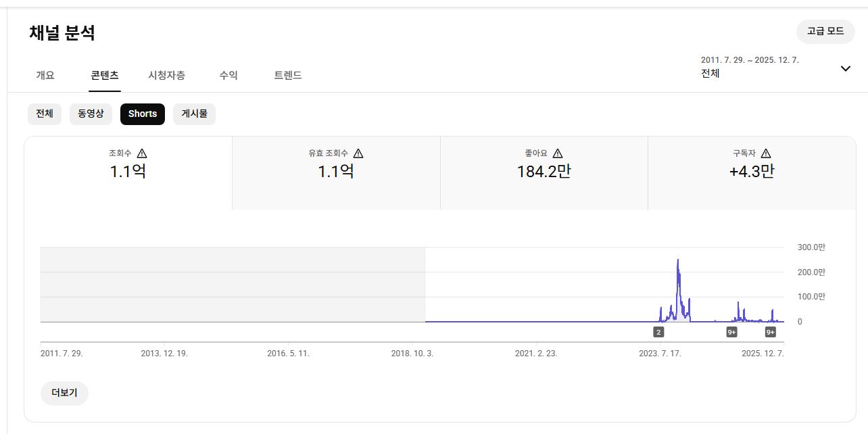Screen dimensions: 868x434
Task: Select the 좋아요 184.2만 metric card
Action: 544,172
